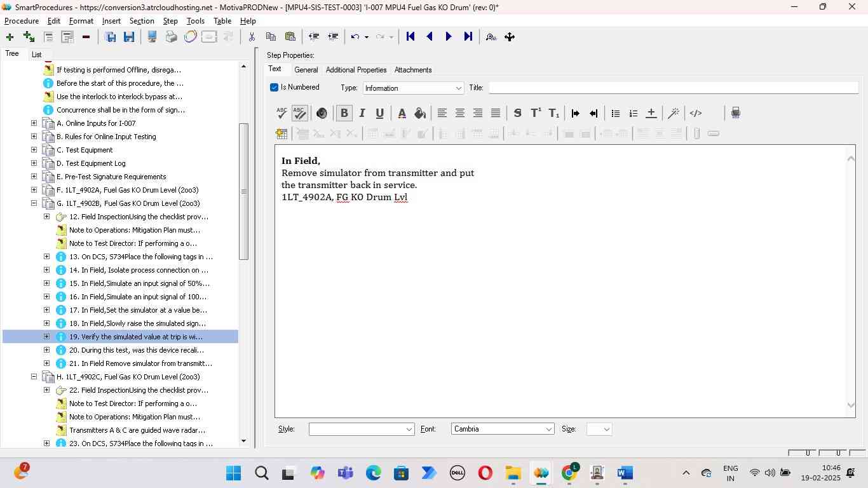Image resolution: width=868 pixels, height=488 pixels.
Task: Click the insert table icon
Action: (281, 133)
